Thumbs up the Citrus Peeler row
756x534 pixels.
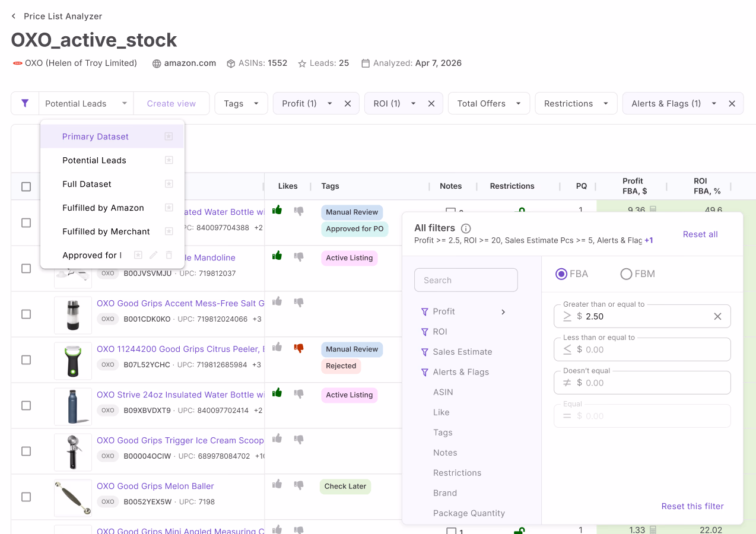(277, 347)
